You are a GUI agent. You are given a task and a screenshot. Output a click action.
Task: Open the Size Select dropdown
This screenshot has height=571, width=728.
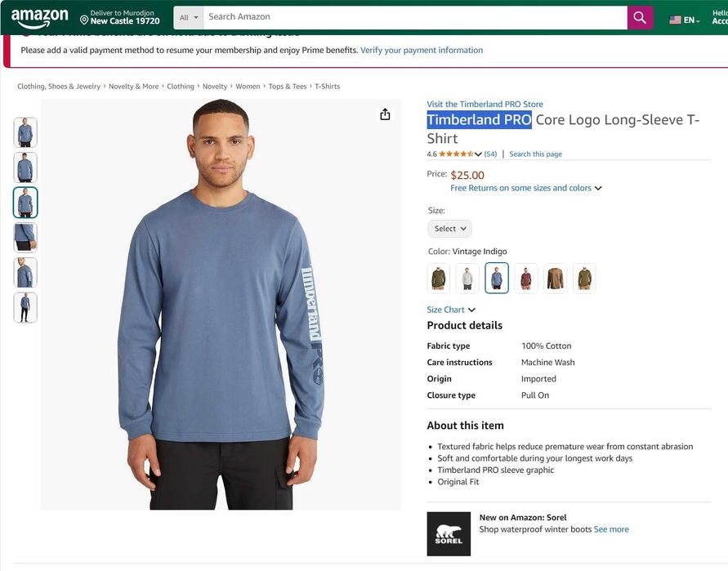pos(449,229)
